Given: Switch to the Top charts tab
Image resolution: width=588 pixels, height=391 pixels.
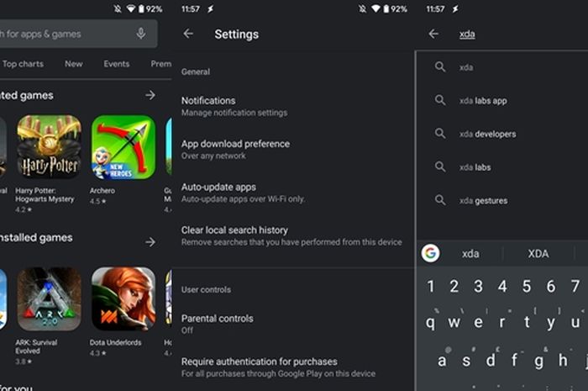Looking at the screenshot, I should (23, 64).
